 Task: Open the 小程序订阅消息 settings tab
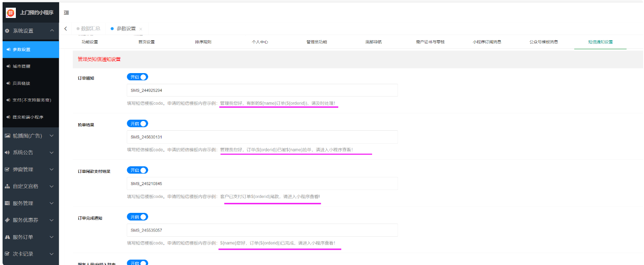pyautogui.click(x=487, y=42)
